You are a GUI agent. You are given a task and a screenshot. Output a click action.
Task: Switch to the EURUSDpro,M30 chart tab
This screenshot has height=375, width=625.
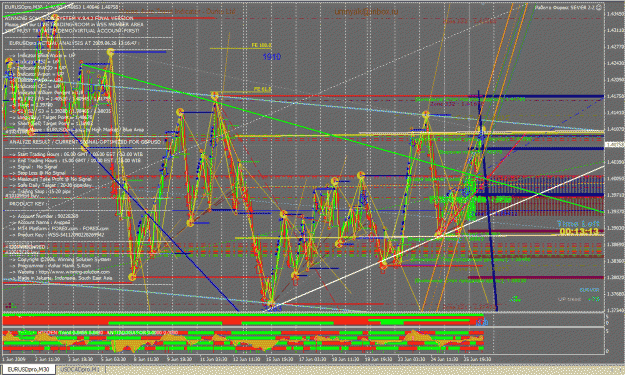(28, 369)
